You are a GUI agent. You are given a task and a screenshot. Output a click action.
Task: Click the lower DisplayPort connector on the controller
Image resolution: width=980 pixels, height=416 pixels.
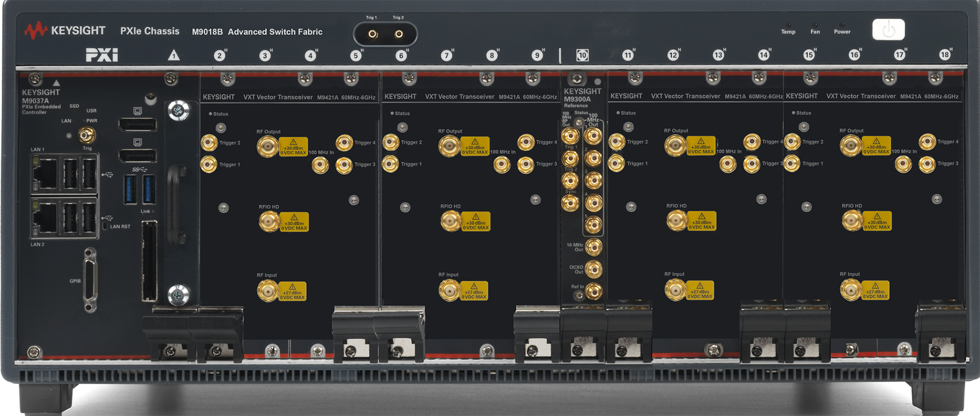tap(138, 156)
